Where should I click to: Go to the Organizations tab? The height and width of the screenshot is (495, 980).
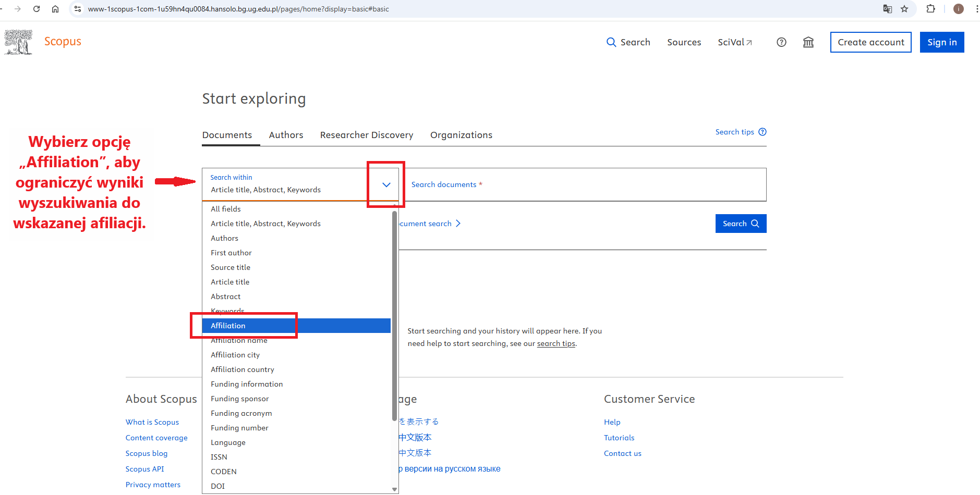tap(461, 135)
